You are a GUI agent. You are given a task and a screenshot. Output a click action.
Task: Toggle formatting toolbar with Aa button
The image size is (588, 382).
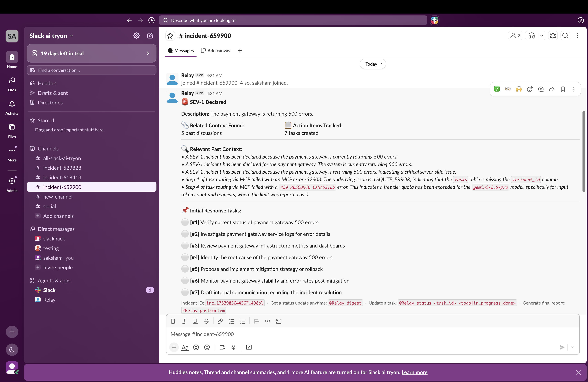pyautogui.click(x=185, y=347)
